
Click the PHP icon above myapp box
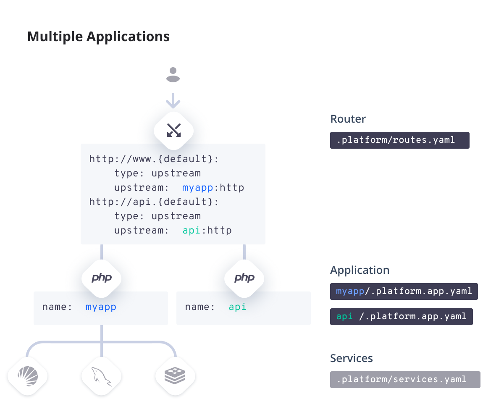click(102, 278)
